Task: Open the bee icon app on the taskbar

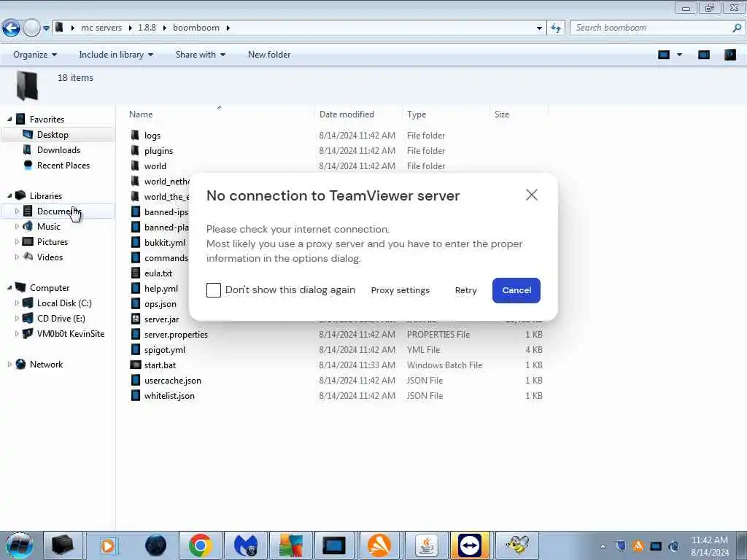Action: click(518, 545)
